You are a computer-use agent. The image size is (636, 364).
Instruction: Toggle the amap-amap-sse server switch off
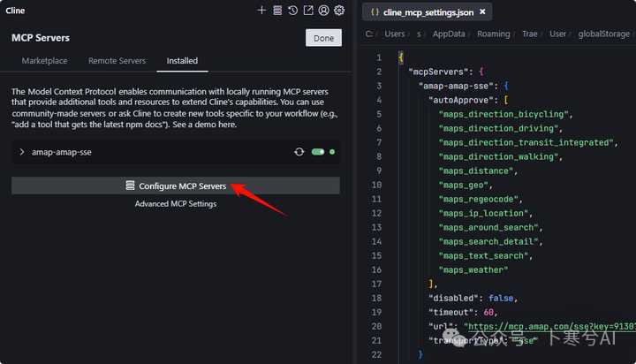coord(318,152)
